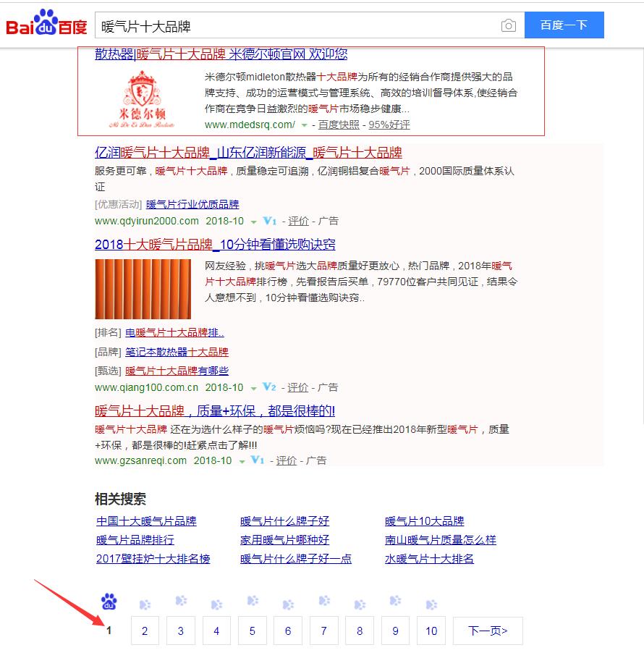Go to results page 3
Image resolution: width=644 pixels, height=666 pixels.
click(181, 631)
